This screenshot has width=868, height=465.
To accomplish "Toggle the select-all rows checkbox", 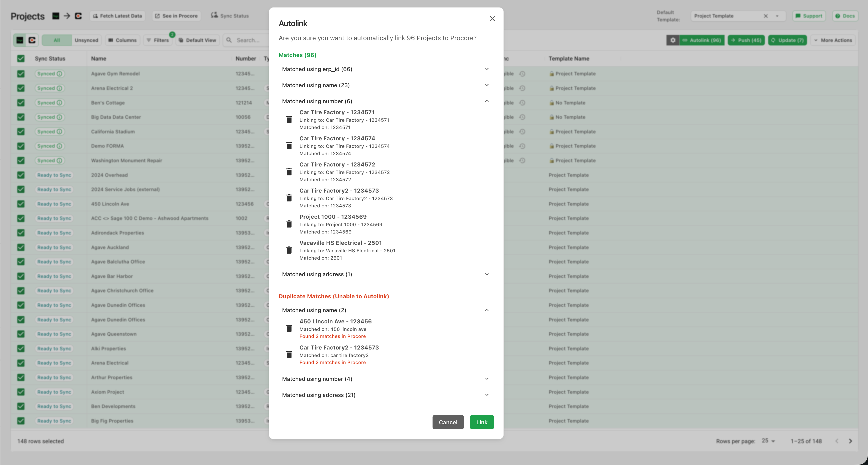I will (x=21, y=59).
